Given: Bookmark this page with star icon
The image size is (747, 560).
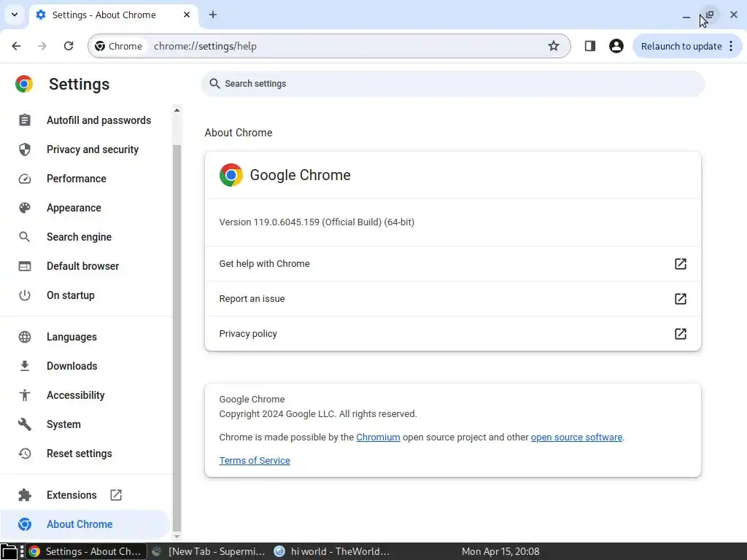Looking at the screenshot, I should click(x=553, y=46).
